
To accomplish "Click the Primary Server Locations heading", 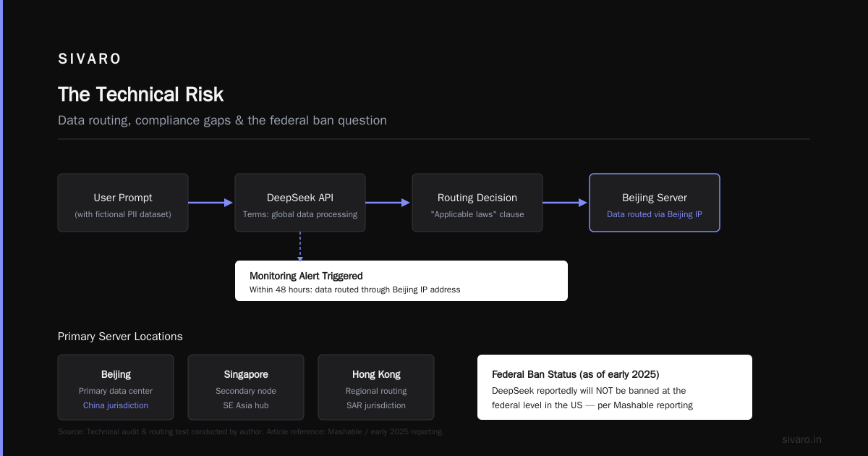I will (120, 337).
